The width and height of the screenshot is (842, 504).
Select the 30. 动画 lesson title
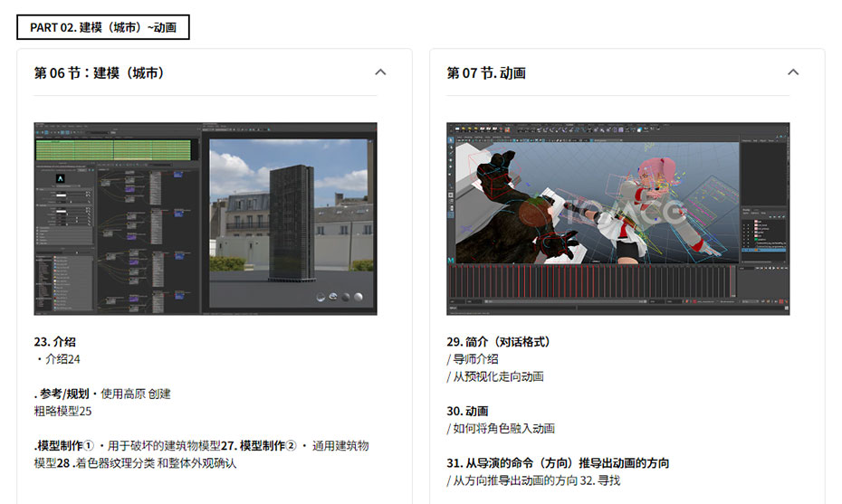pyautogui.click(x=467, y=411)
